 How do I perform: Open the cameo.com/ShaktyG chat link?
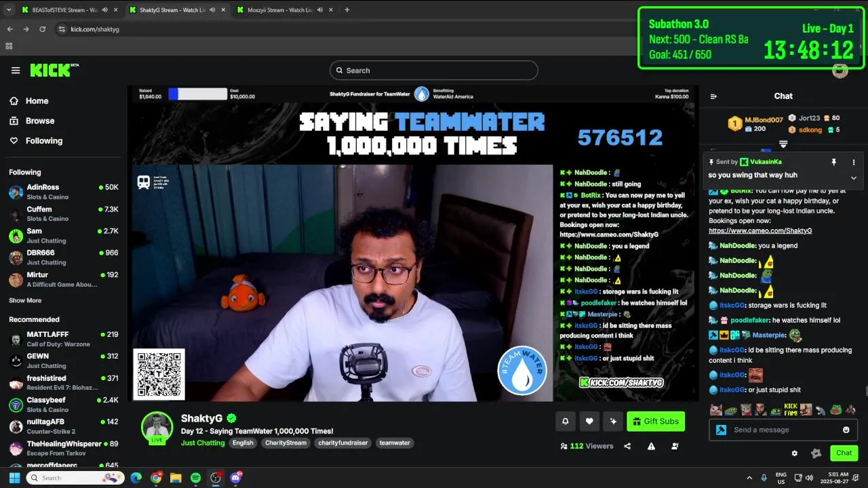coord(760,230)
